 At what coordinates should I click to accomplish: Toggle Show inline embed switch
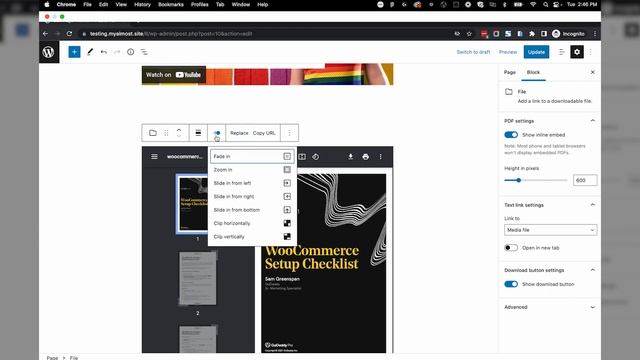tap(511, 135)
